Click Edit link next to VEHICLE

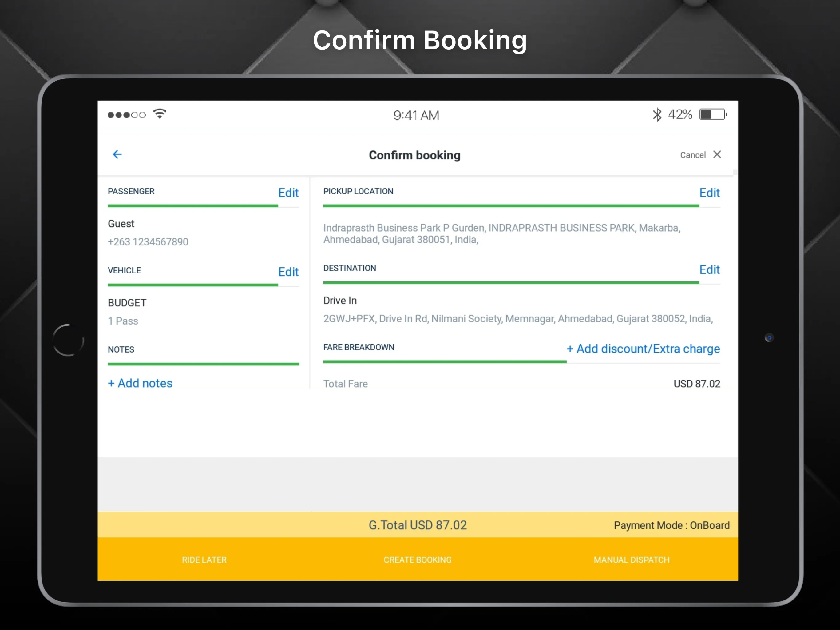click(288, 271)
